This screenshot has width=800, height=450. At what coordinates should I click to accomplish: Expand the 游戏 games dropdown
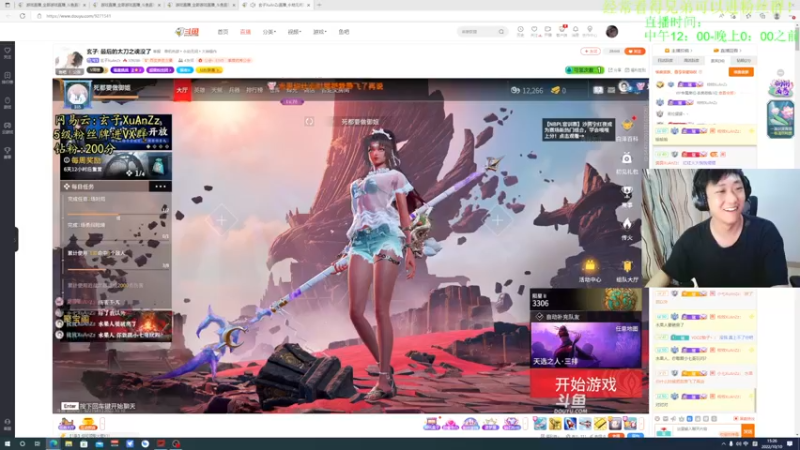[319, 32]
